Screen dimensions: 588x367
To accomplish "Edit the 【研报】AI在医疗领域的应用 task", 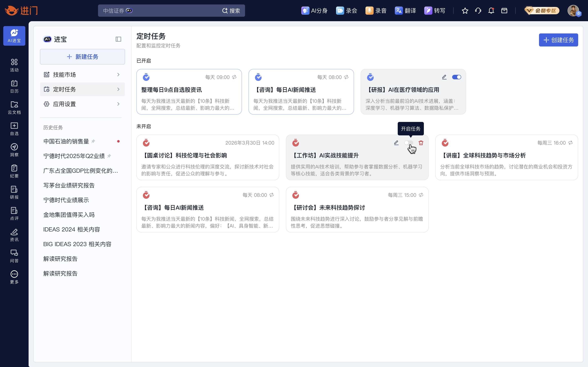I will click(444, 77).
